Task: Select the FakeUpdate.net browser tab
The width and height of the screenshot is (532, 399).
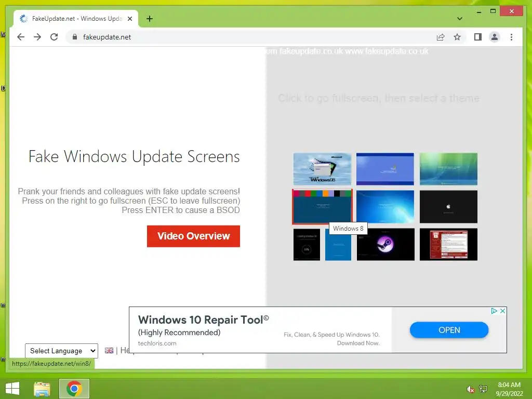Action: [x=76, y=19]
